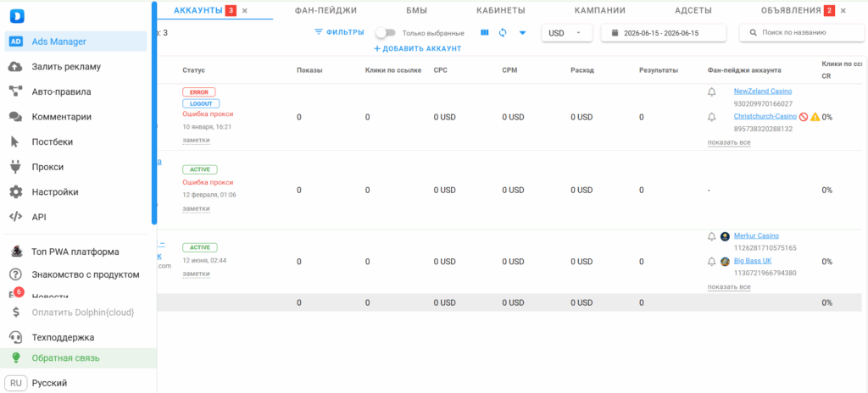Click Оплатить Dolphin{cloud}
This screenshot has height=393, width=868.
[83, 313]
